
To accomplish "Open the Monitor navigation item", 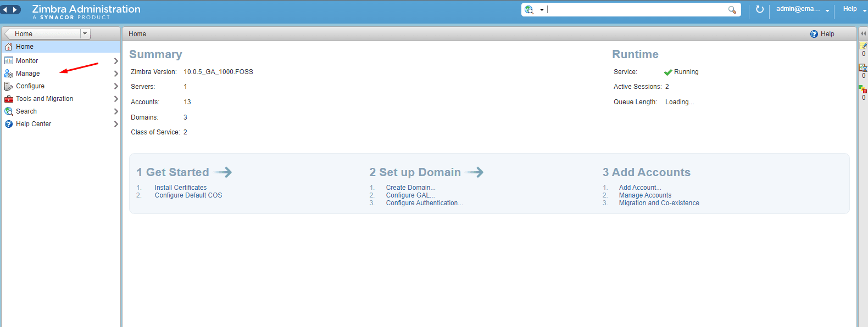I will point(61,61).
